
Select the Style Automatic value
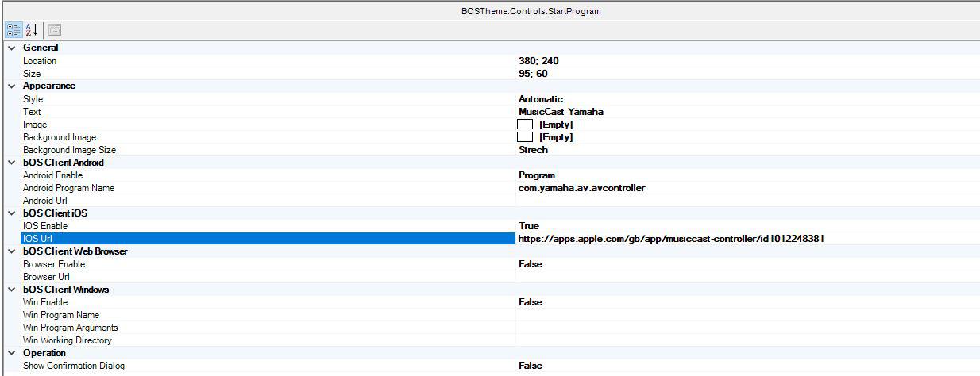click(x=541, y=99)
